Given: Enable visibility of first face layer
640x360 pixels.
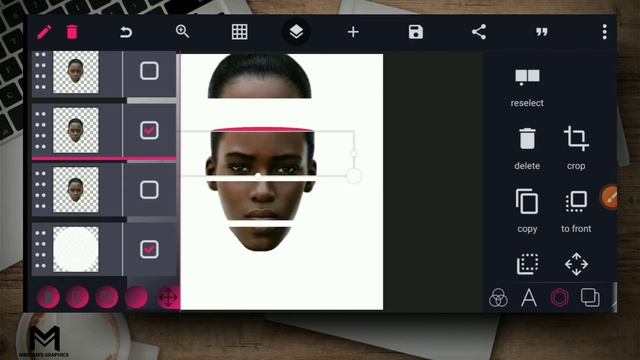Looking at the screenshot, I should (149, 71).
